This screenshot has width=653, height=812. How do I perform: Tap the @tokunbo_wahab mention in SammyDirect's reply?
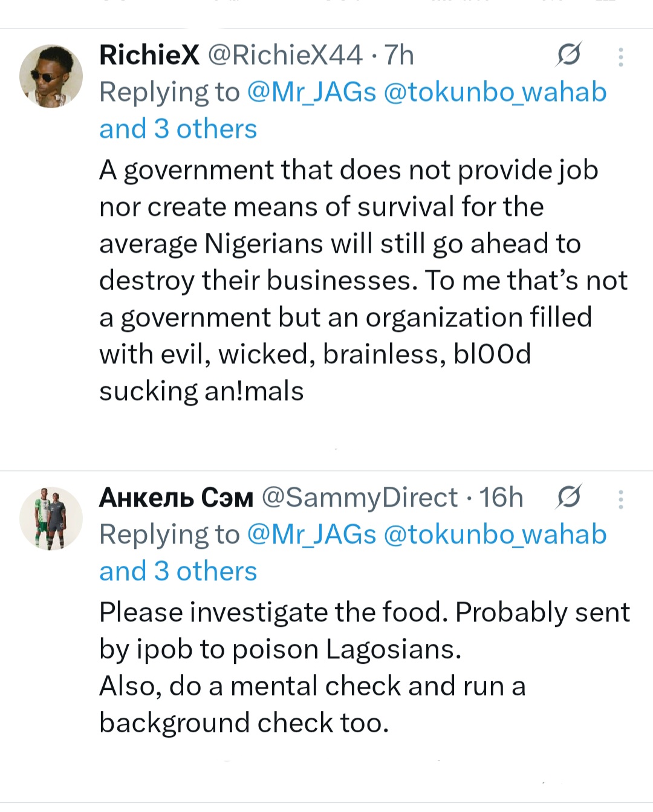coord(495,535)
